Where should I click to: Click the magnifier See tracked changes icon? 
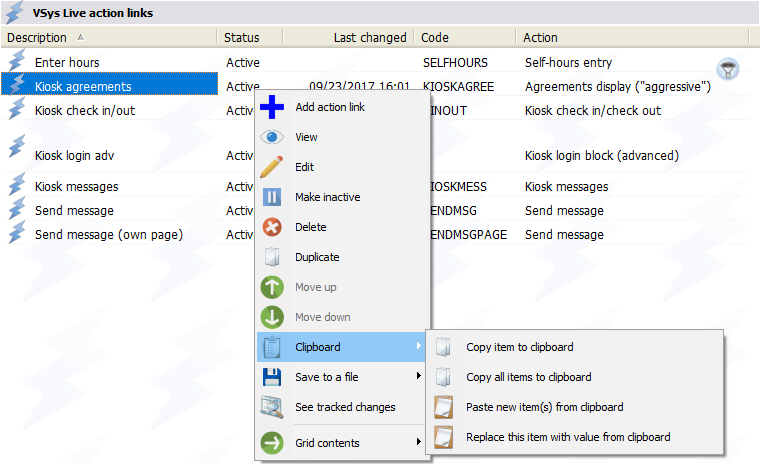272,407
